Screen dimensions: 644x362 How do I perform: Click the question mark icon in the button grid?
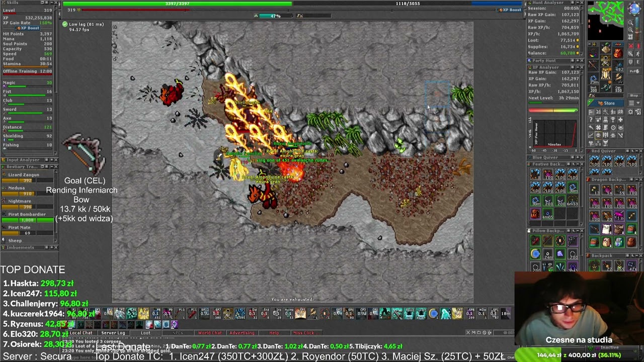(591, 120)
